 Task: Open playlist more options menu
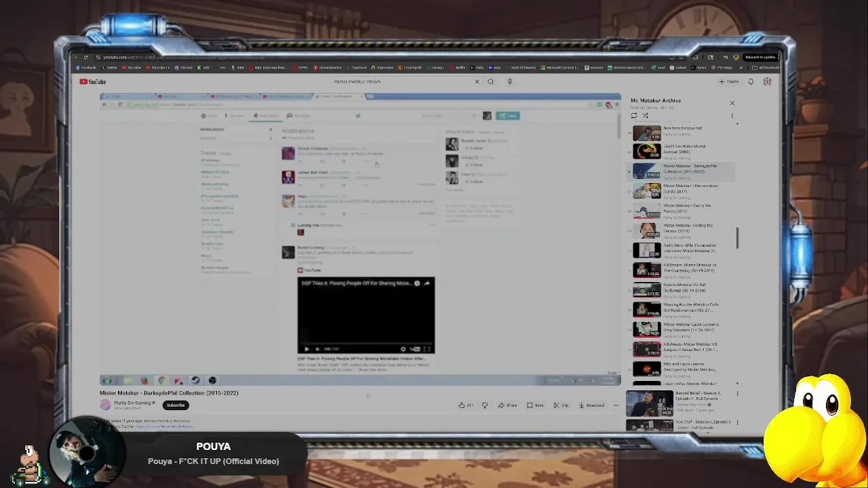coord(732,115)
